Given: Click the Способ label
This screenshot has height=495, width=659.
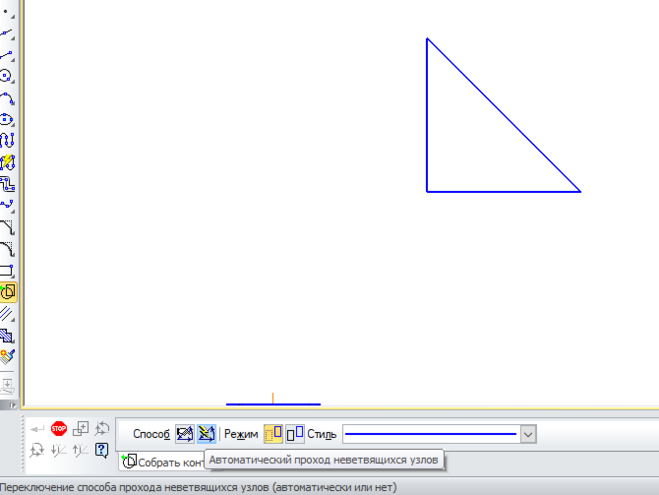Looking at the screenshot, I should coord(151,434).
